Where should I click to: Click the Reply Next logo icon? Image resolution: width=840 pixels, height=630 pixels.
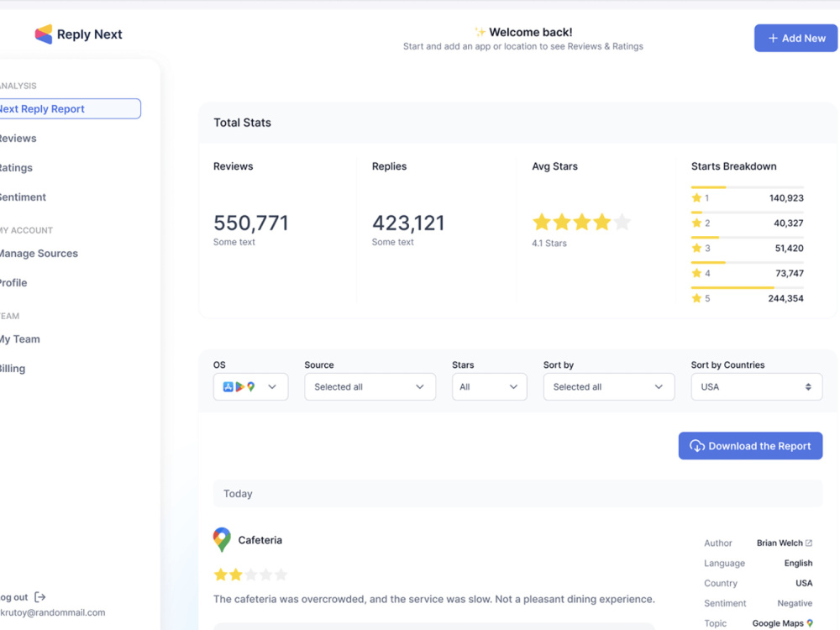pos(44,34)
